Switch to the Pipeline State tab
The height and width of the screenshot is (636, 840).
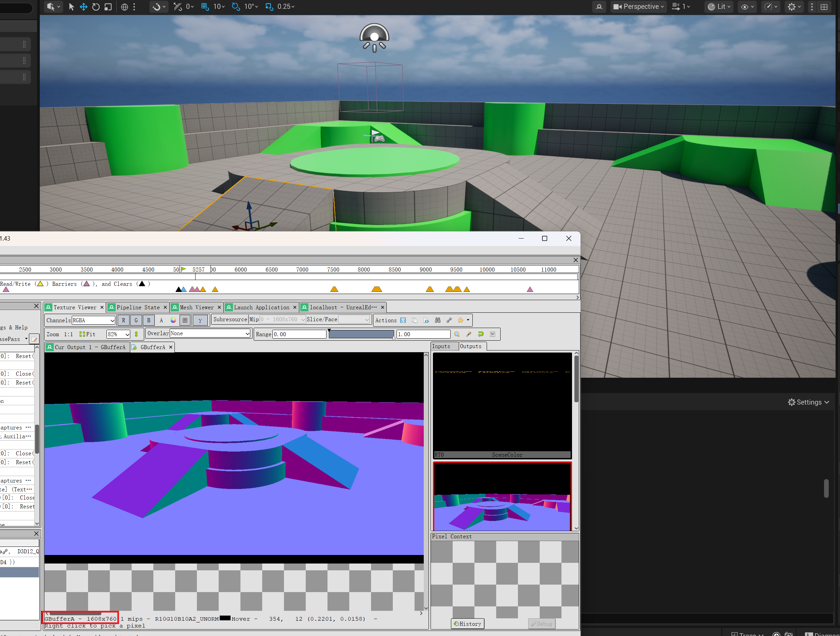(x=137, y=307)
